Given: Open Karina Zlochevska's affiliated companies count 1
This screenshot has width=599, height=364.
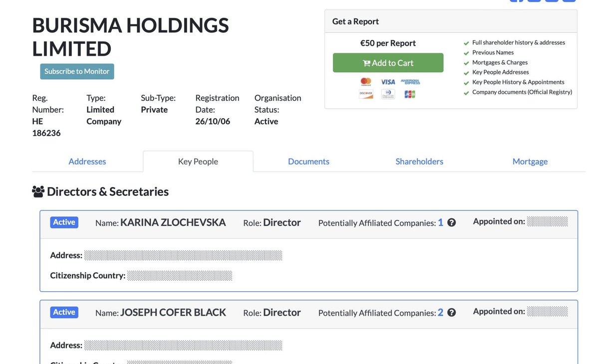Looking at the screenshot, I should (x=441, y=223).
